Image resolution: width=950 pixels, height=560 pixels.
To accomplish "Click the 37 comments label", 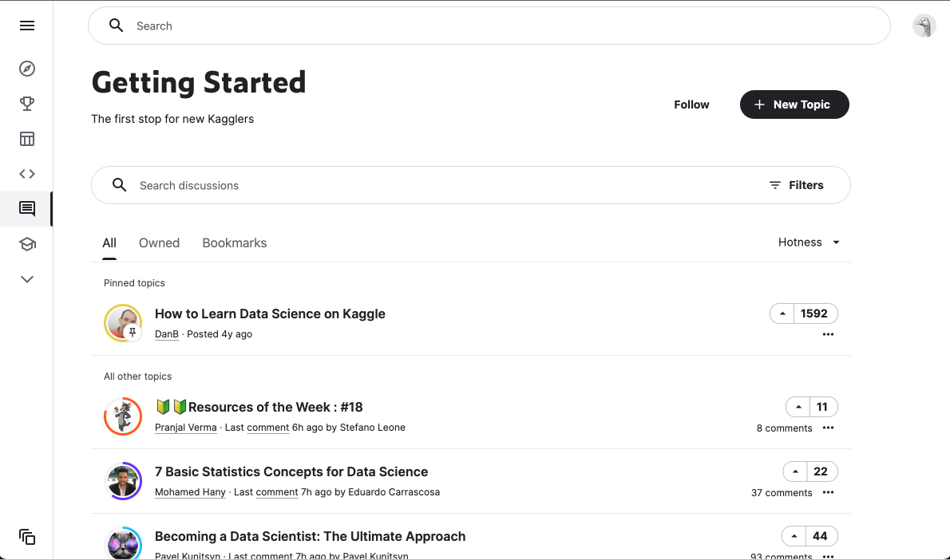I will [782, 493].
